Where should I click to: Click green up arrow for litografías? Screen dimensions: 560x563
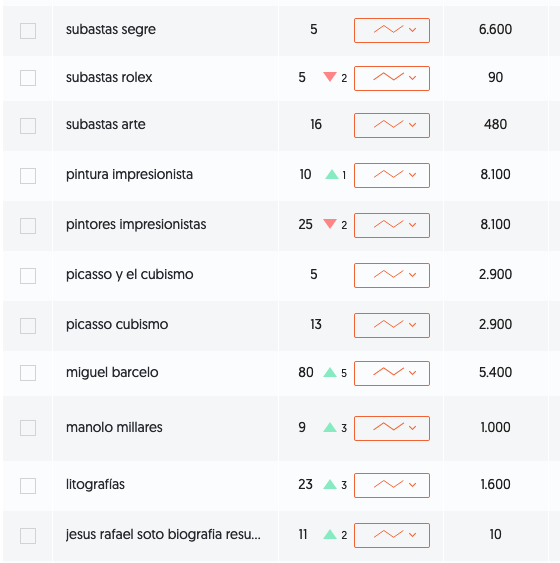[330, 484]
